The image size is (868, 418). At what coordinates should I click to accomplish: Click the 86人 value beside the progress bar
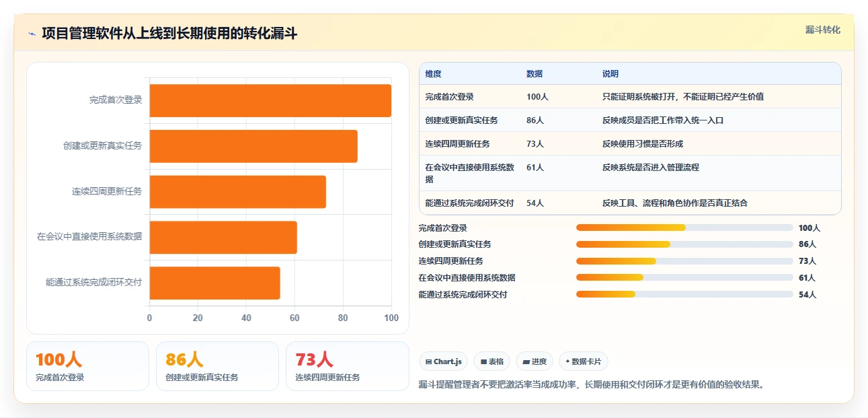tap(807, 244)
